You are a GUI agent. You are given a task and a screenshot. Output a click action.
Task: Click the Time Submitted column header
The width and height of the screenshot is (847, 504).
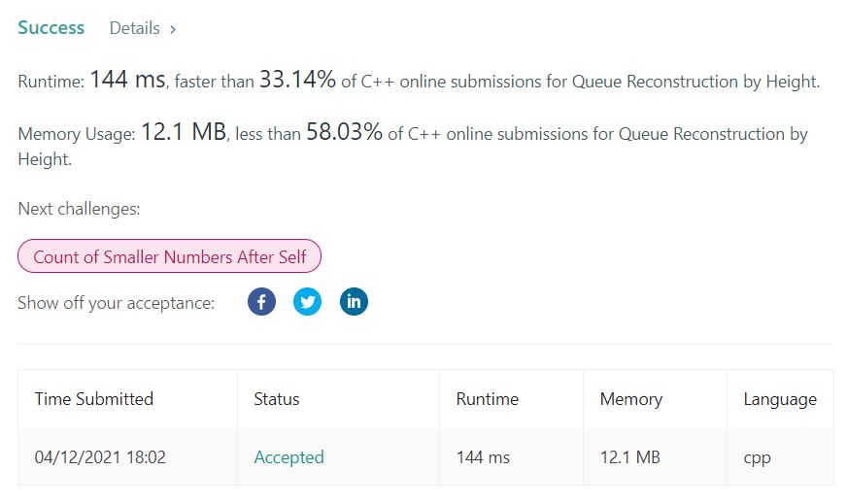click(94, 399)
